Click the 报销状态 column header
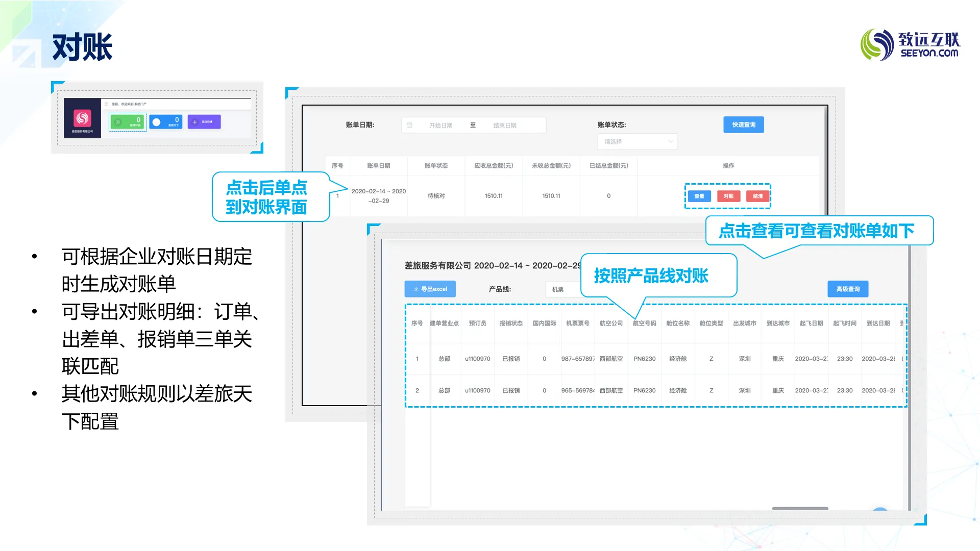 coord(511,323)
